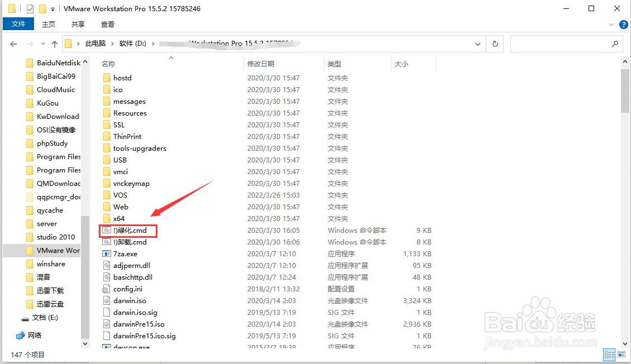Click 软件 (D:) in the address breadcrumb
631x364 pixels.
[133, 44]
